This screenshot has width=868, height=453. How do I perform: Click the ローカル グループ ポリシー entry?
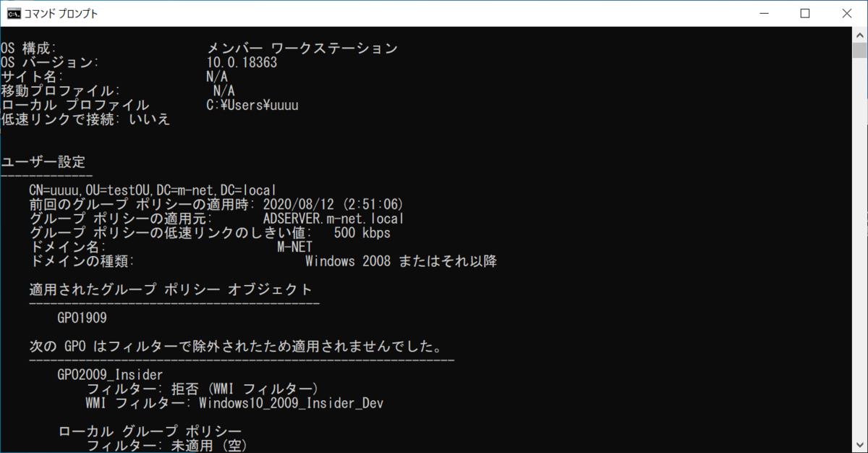click(150, 431)
